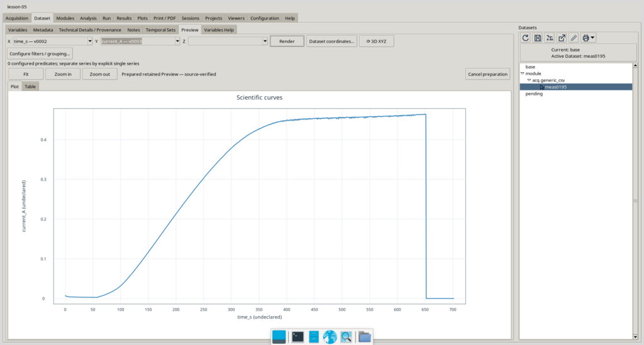Open the Projects tab
The image size is (644, 345).
[x=214, y=18]
